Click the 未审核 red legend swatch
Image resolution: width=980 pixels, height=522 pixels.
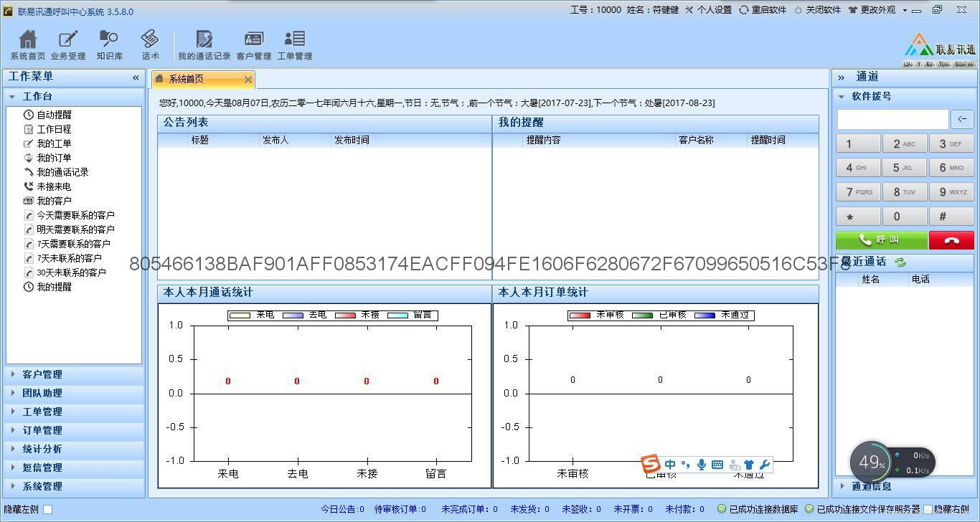580,315
